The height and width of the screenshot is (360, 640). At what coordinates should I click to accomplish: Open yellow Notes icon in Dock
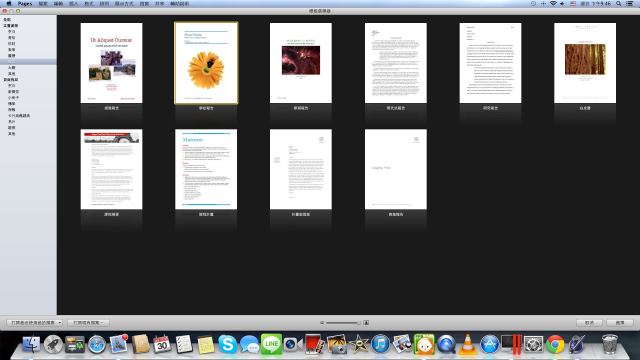(206, 344)
